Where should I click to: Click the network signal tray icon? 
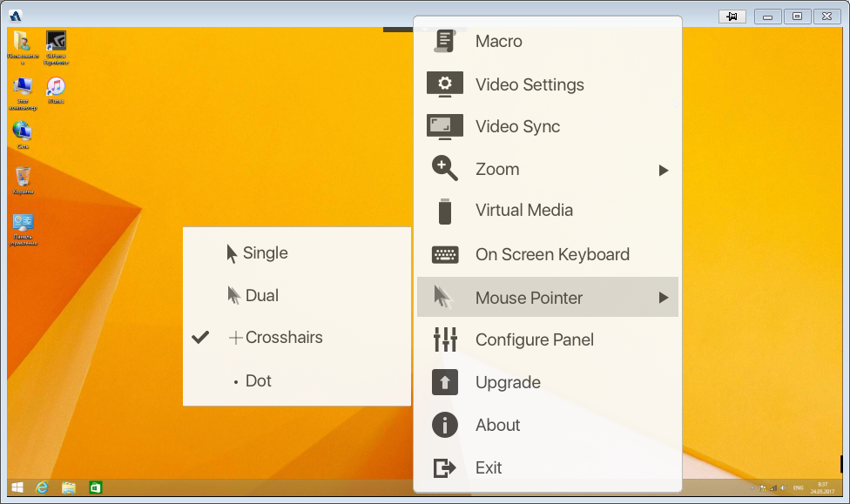[x=773, y=488]
